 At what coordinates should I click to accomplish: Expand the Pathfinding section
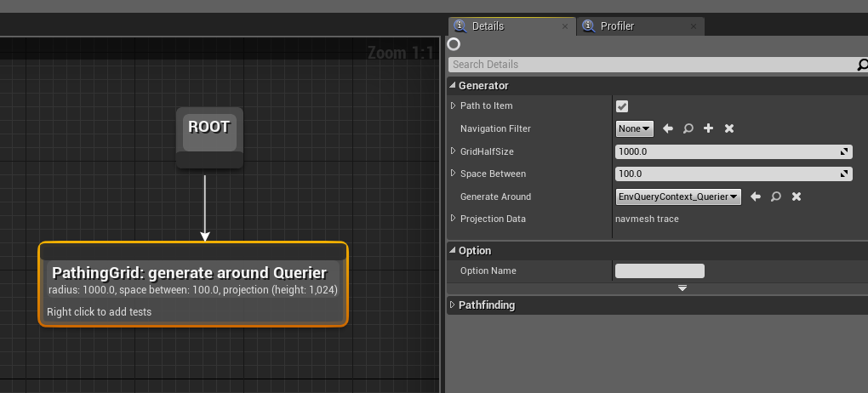tap(453, 305)
